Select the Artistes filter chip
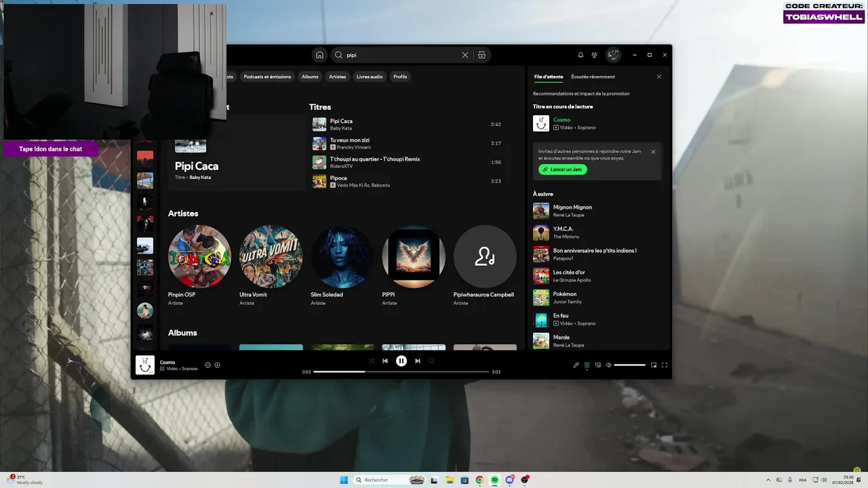868x488 pixels. point(337,77)
